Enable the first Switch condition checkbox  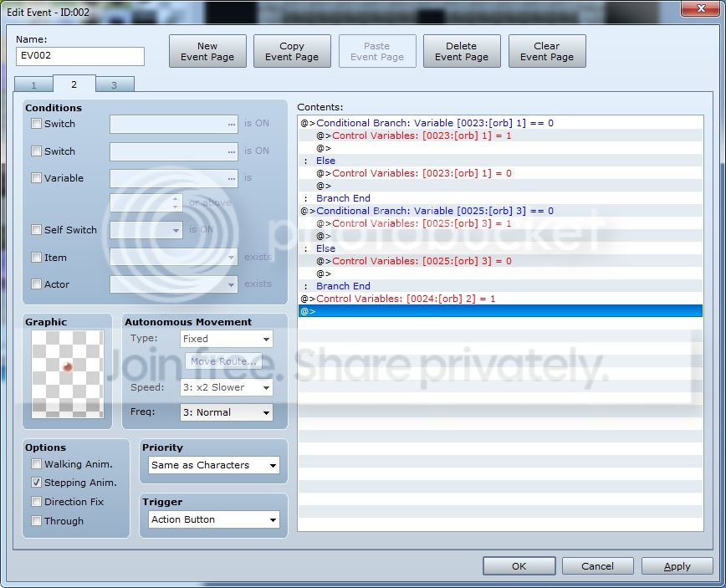click(x=36, y=124)
